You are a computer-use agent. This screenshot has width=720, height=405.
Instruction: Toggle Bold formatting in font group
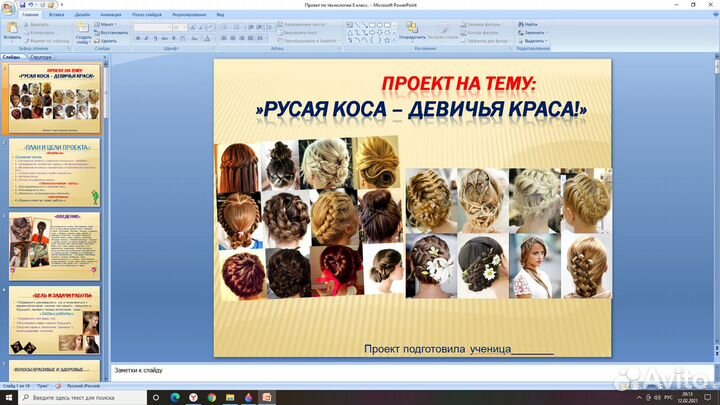click(x=138, y=39)
